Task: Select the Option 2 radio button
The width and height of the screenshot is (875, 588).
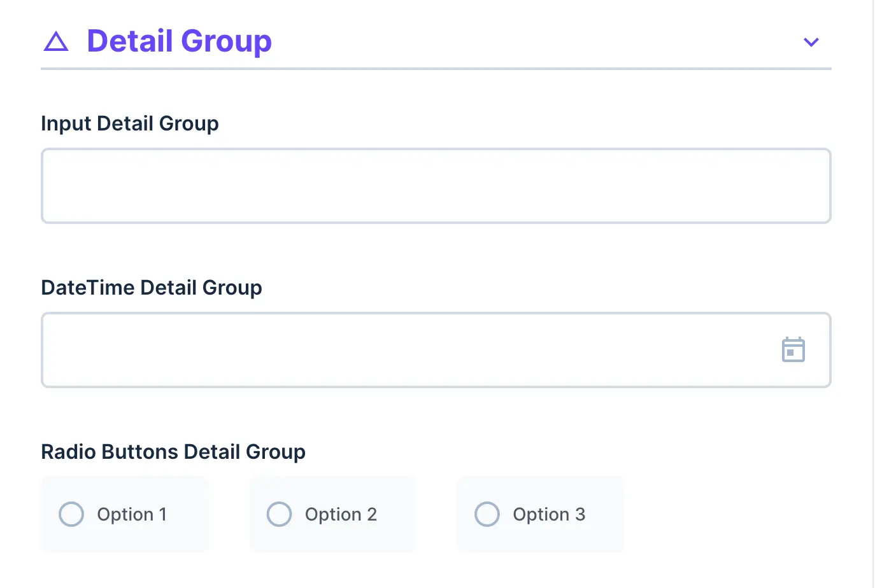Action: click(279, 514)
